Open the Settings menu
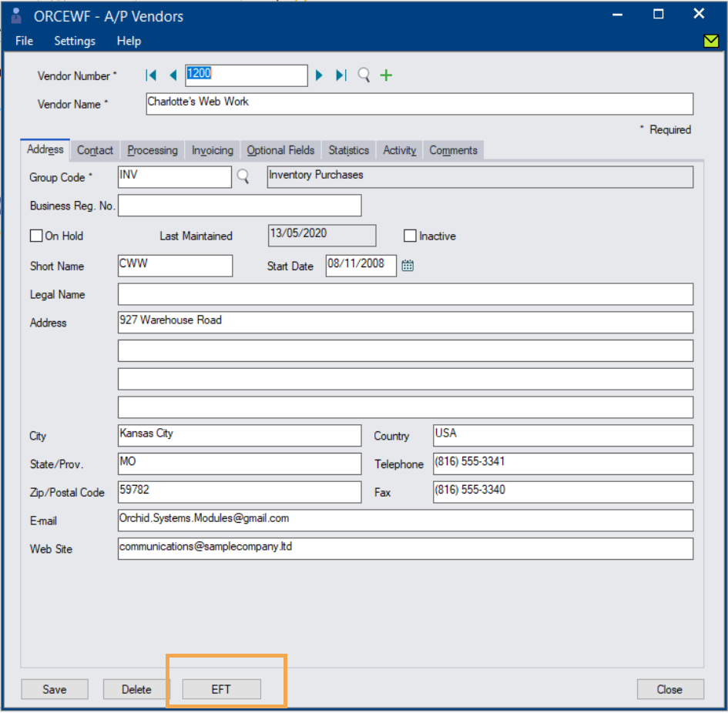The width and height of the screenshot is (728, 713). click(x=75, y=41)
